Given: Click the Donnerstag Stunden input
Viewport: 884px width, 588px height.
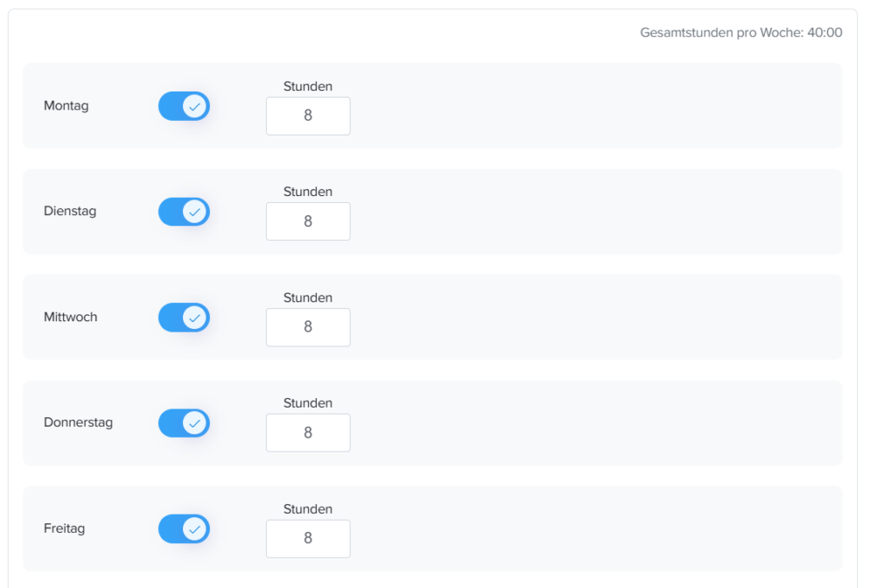Looking at the screenshot, I should 308,433.
